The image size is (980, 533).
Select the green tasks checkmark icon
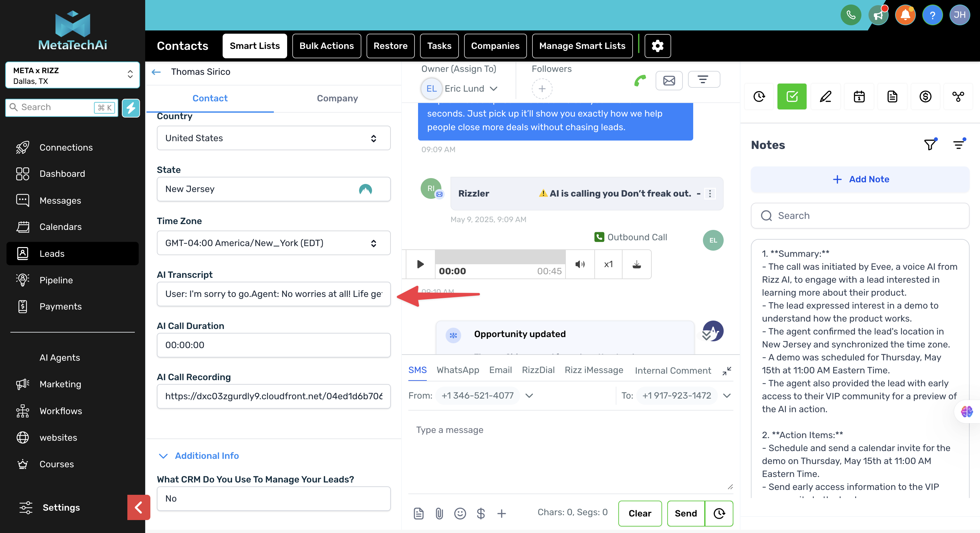point(792,96)
